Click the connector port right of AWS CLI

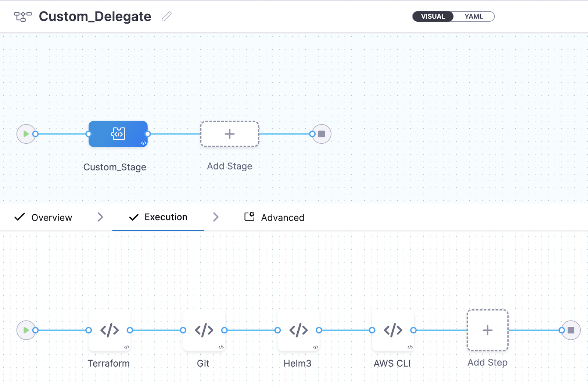point(413,330)
